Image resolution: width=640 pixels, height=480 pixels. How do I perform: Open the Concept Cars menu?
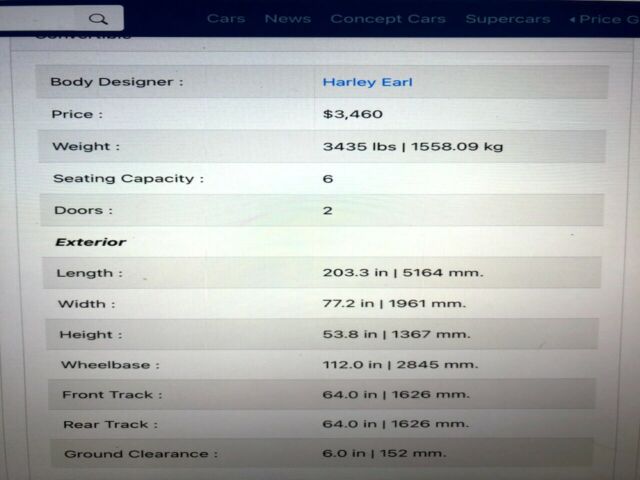tap(388, 19)
